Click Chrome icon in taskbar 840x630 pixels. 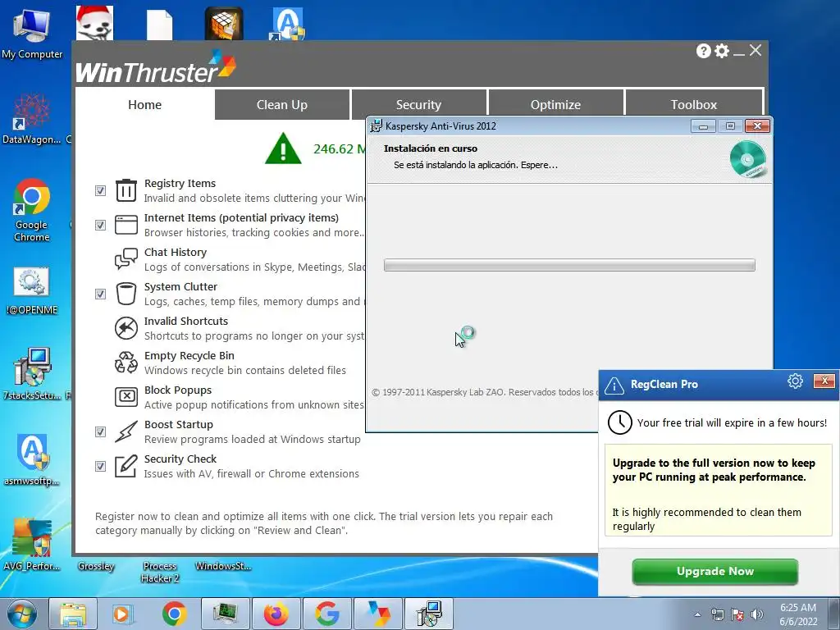click(x=175, y=614)
